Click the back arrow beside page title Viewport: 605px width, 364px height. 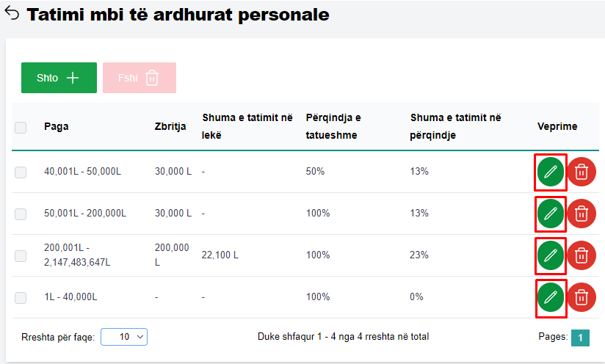pos(12,14)
